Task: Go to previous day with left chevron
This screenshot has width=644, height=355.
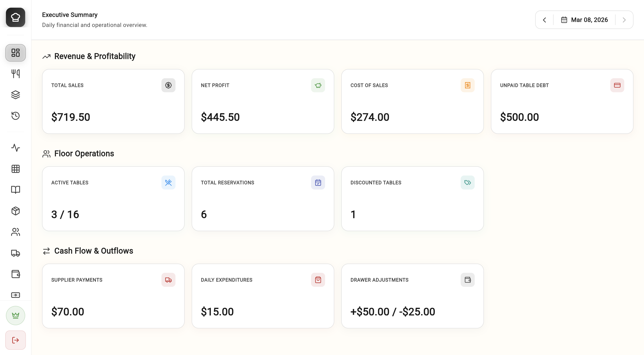Action: [x=545, y=20]
